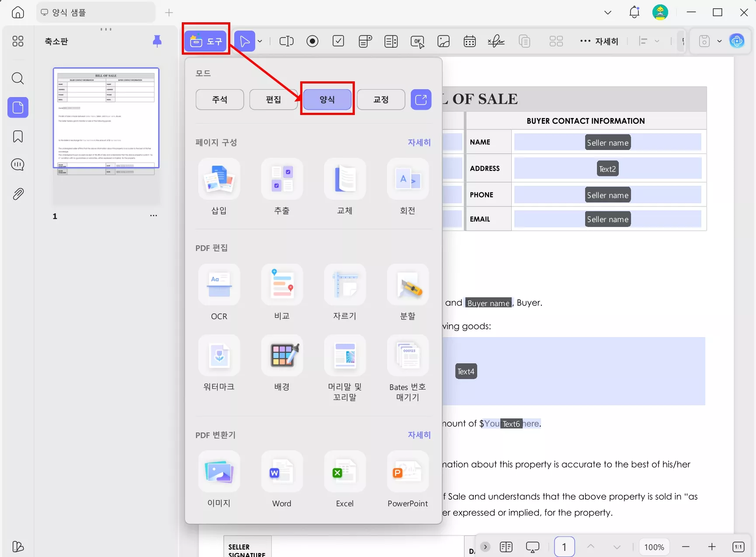This screenshot has width=756, height=557.
Task: Select the image field form tool
Action: click(444, 41)
